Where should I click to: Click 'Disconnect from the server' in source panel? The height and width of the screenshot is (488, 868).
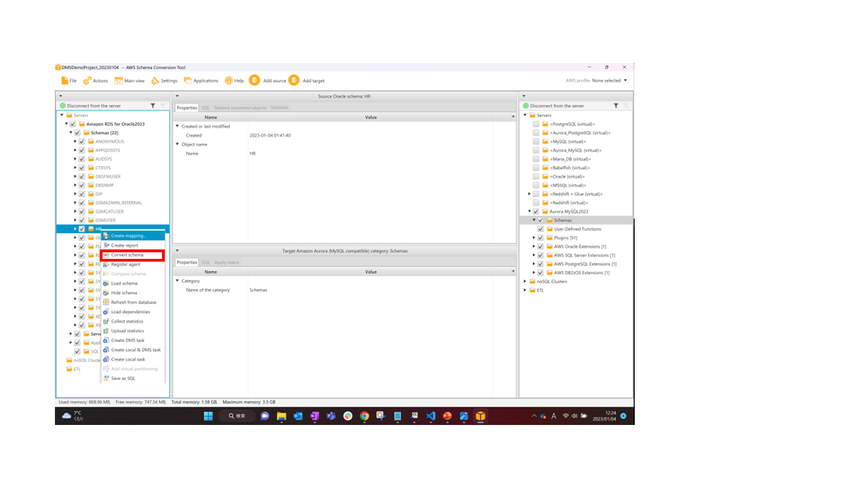94,106
